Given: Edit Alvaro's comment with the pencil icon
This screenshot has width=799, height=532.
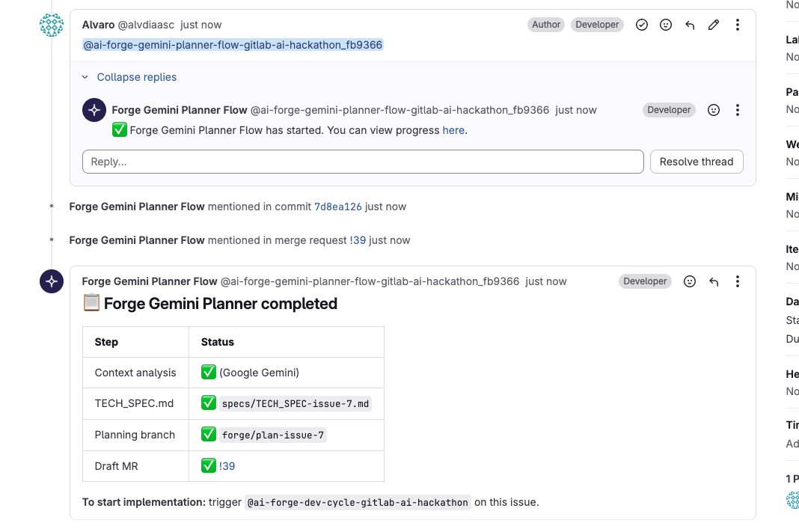Looking at the screenshot, I should (x=714, y=25).
